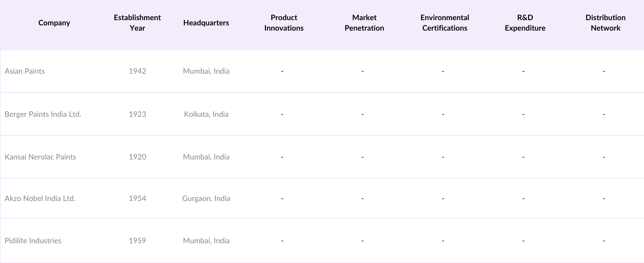The image size is (644, 263).
Task: Select the Kolkata, India headquarters cell
Action: tap(206, 114)
